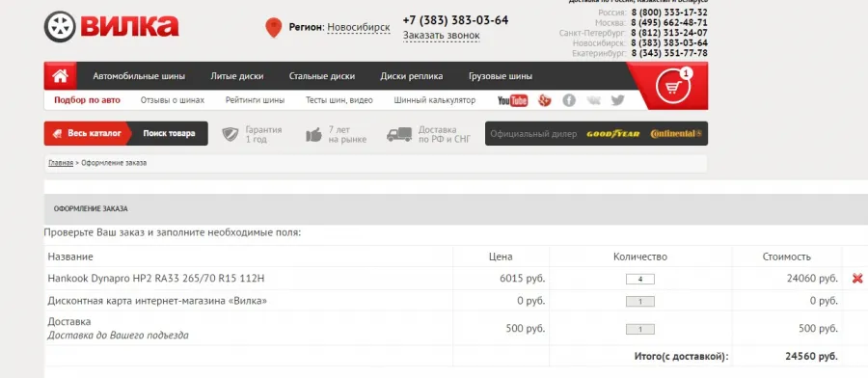This screenshot has width=868, height=378.
Task: Click Hankook Dynapro HP2 RA33 product name
Action: pos(156,279)
